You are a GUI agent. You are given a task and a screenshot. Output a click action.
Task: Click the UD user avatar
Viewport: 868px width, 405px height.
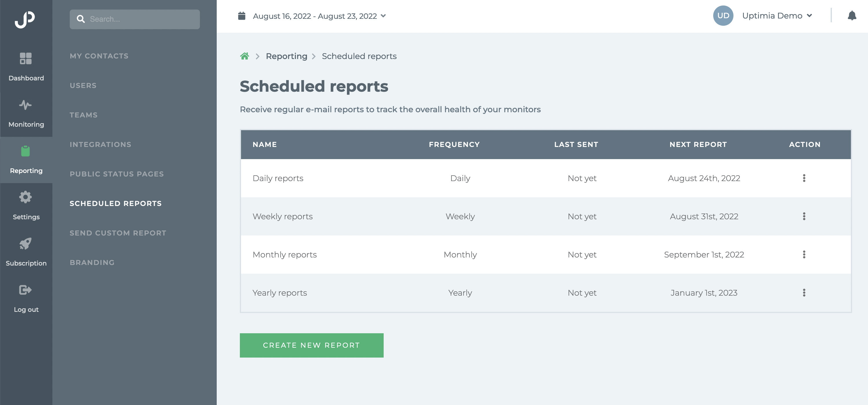pos(723,16)
